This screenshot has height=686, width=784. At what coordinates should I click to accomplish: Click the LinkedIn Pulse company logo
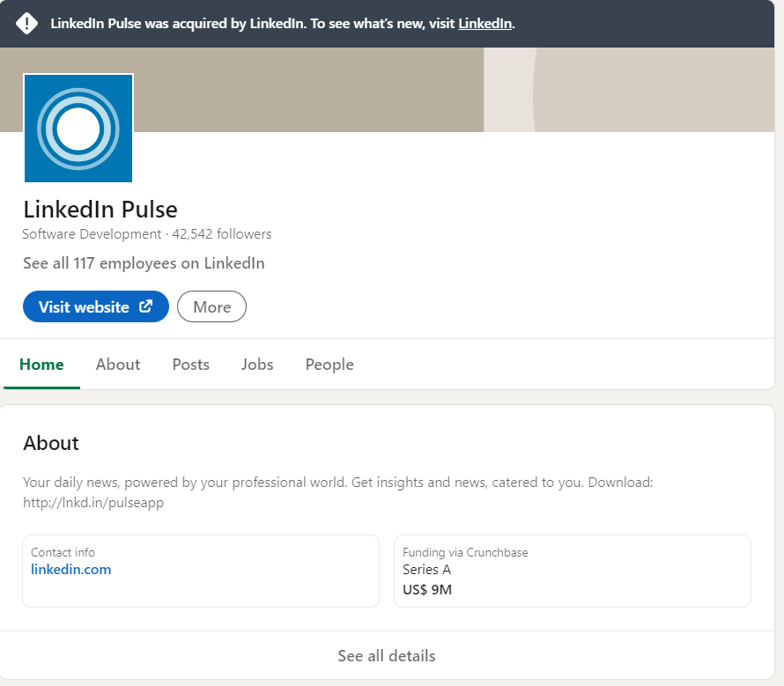click(x=78, y=129)
